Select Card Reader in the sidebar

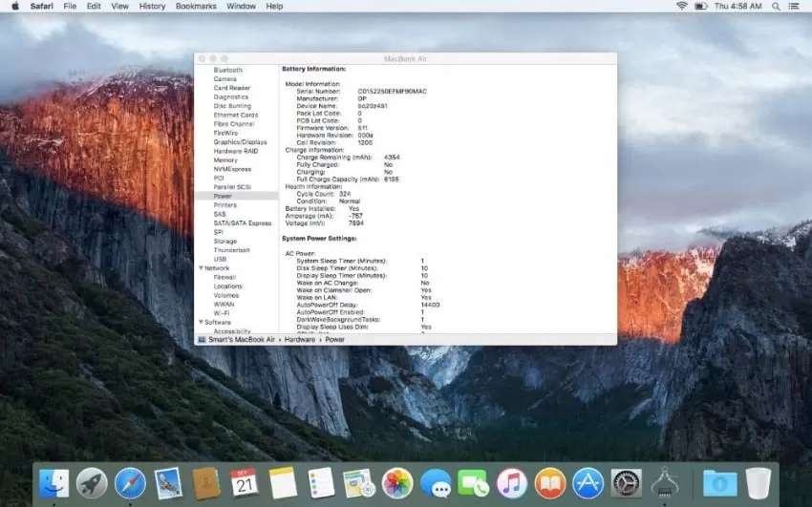pos(231,88)
